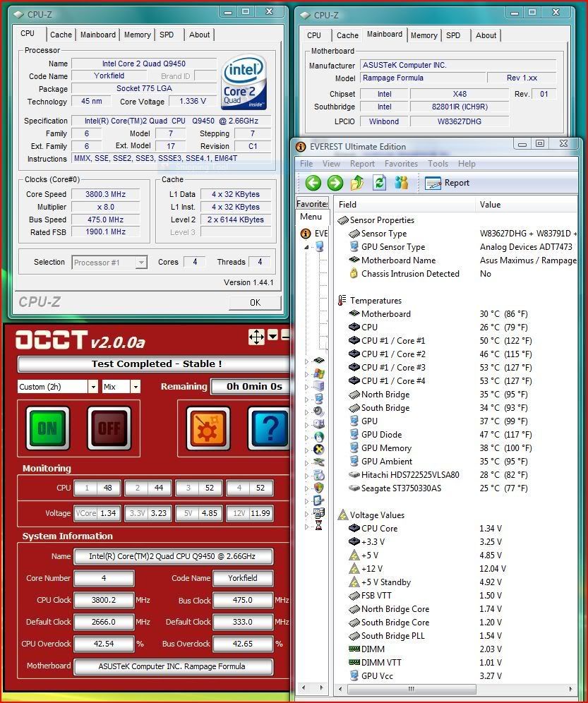The image size is (588, 703).
Task: Open the Custom (2h) test duration dropdown
Action: tap(93, 387)
